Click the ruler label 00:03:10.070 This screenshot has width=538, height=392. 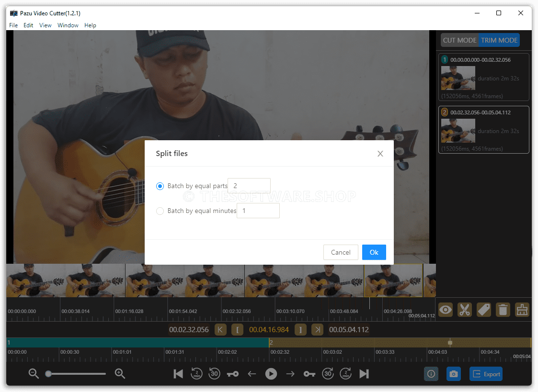coord(290,312)
